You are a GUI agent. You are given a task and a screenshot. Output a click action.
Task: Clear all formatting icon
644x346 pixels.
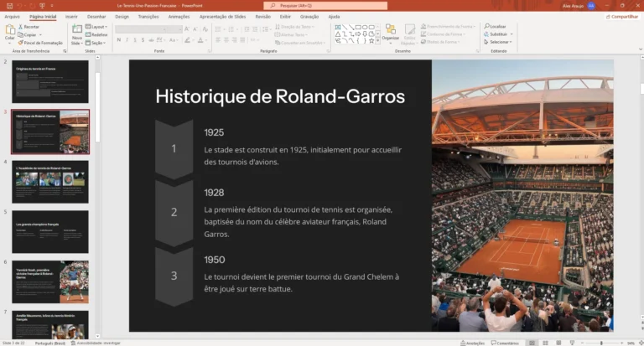pyautogui.click(x=205, y=29)
